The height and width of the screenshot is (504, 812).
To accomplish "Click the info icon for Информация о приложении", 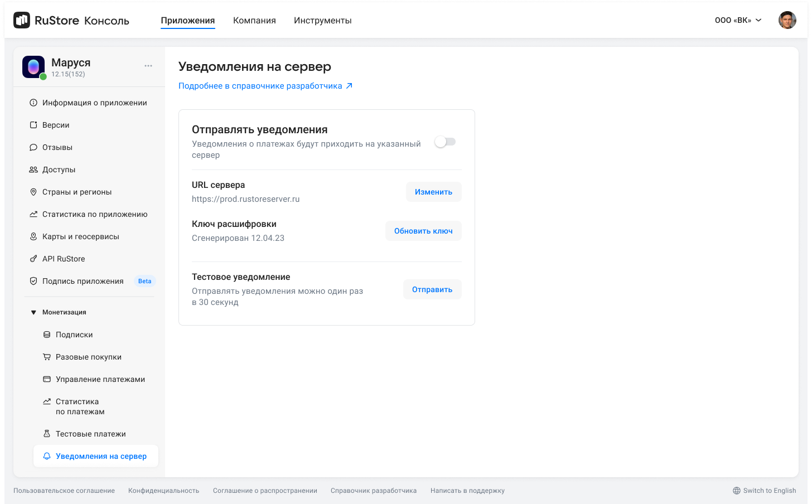I will [33, 103].
